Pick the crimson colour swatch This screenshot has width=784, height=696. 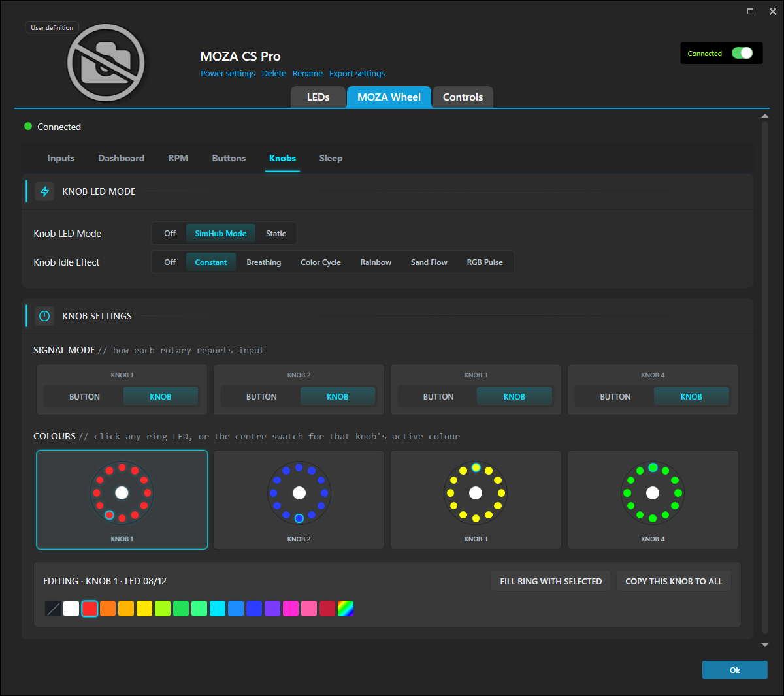pyautogui.click(x=327, y=609)
